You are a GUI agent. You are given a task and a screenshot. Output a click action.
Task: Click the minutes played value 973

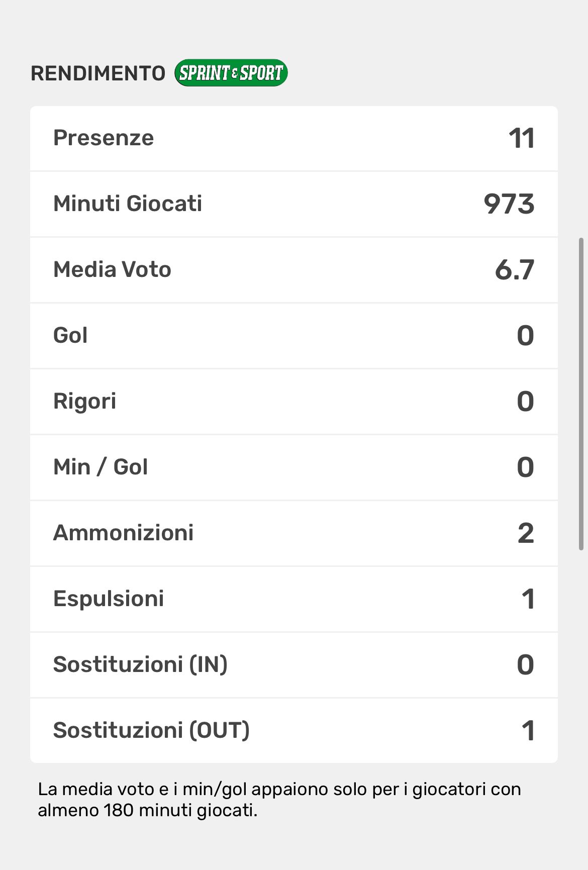point(509,204)
